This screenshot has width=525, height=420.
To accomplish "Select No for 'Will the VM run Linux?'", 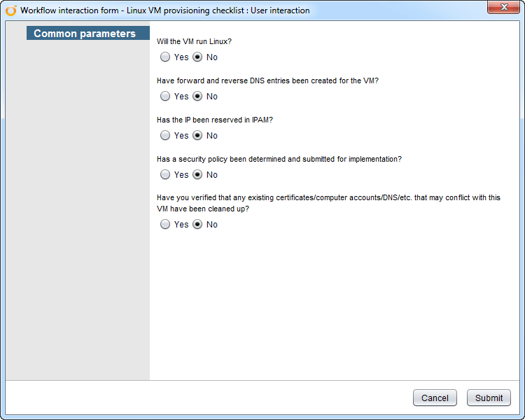I will click(197, 57).
